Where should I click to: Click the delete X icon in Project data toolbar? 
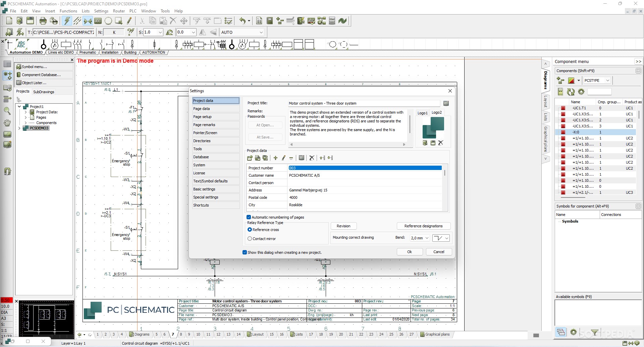coord(312,158)
